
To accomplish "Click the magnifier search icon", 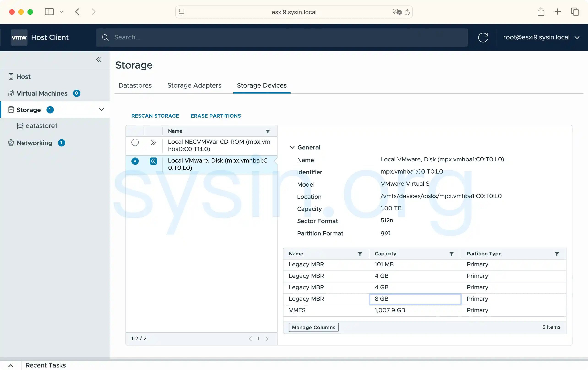I will [105, 37].
